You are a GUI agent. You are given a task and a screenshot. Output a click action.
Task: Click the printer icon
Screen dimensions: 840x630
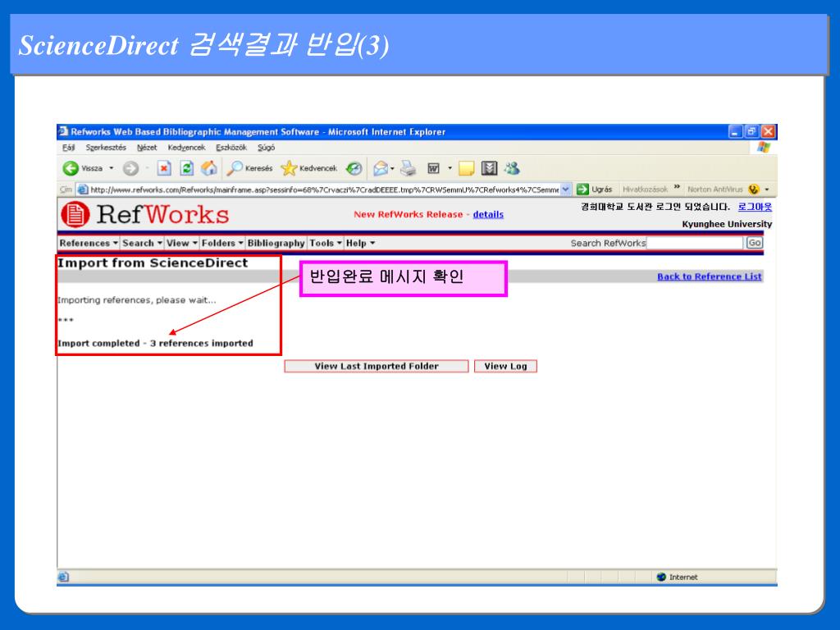pyautogui.click(x=409, y=168)
